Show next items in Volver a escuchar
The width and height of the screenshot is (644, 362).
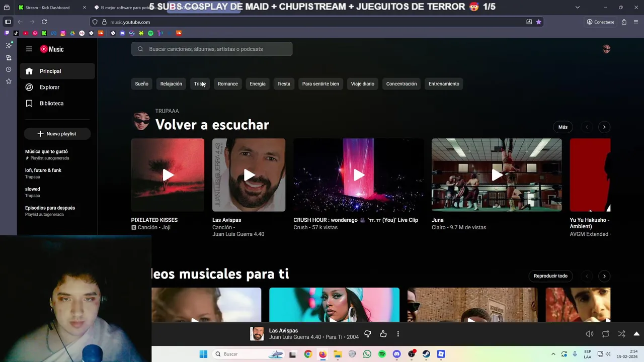click(604, 127)
